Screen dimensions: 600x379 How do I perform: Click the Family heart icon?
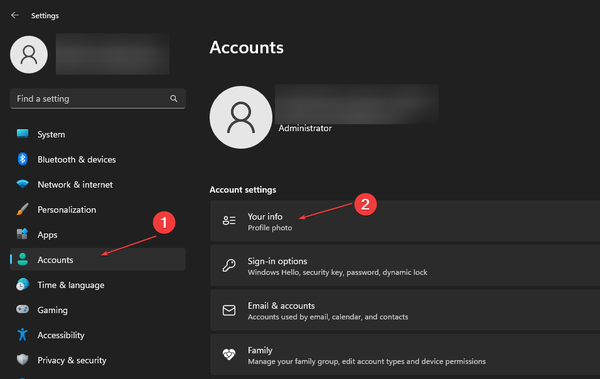229,354
